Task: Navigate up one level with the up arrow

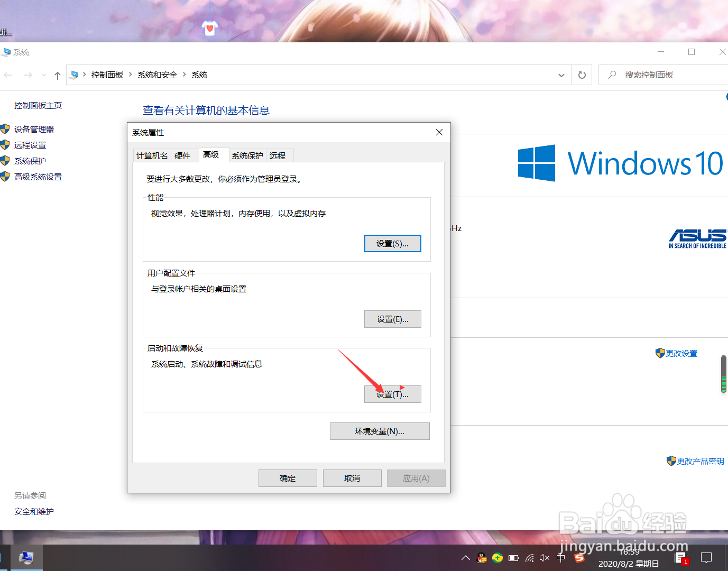Action: pos(57,75)
